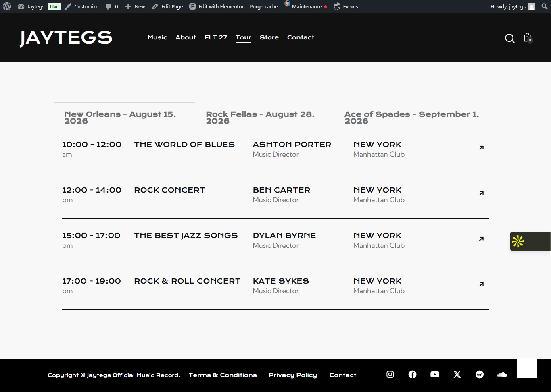This screenshot has height=392, width=551.
Task: Click the New content menu
Action: (135, 6)
